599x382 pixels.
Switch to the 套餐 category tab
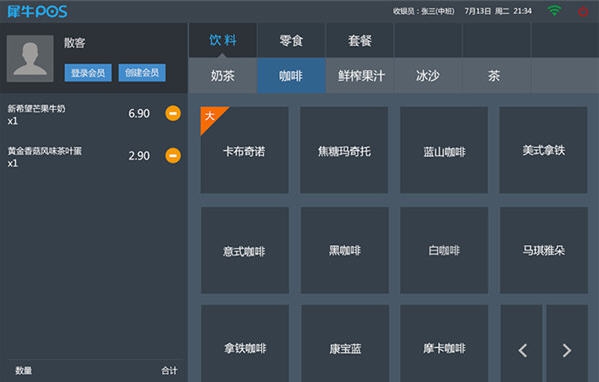(359, 40)
